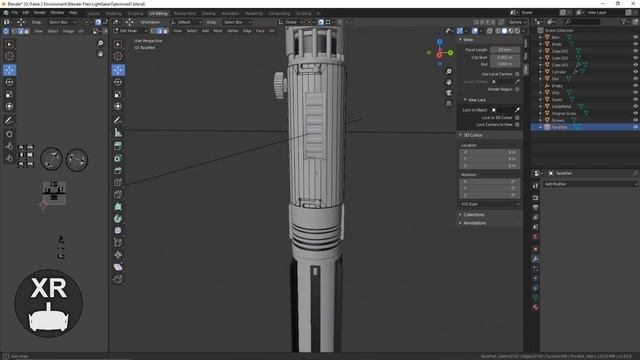Open the Window menu

click(57, 13)
